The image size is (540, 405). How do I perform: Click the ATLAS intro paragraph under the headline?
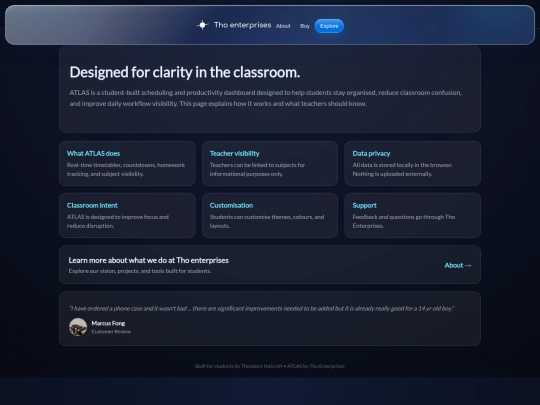pyautogui.click(x=266, y=98)
